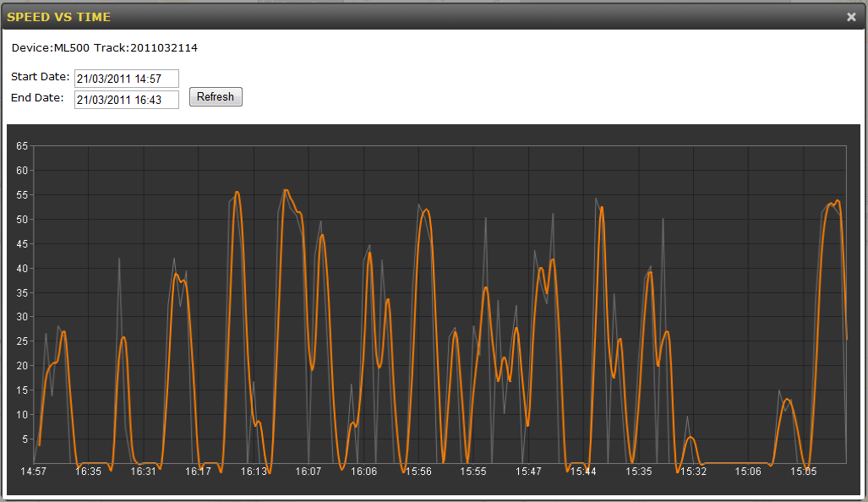Click the 15:32 time axis label
The image size is (868, 502).
point(694,472)
